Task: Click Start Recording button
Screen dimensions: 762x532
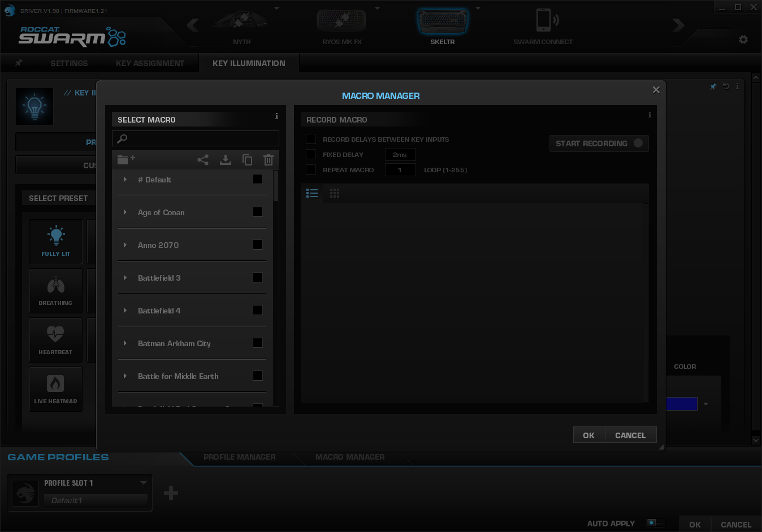Action: (599, 143)
